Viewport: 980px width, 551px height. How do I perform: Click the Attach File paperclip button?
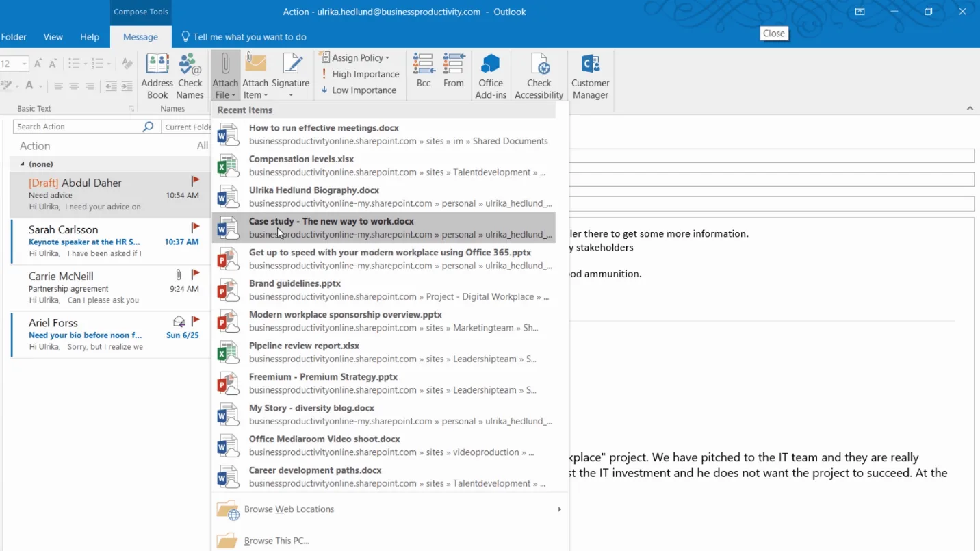pyautogui.click(x=225, y=76)
